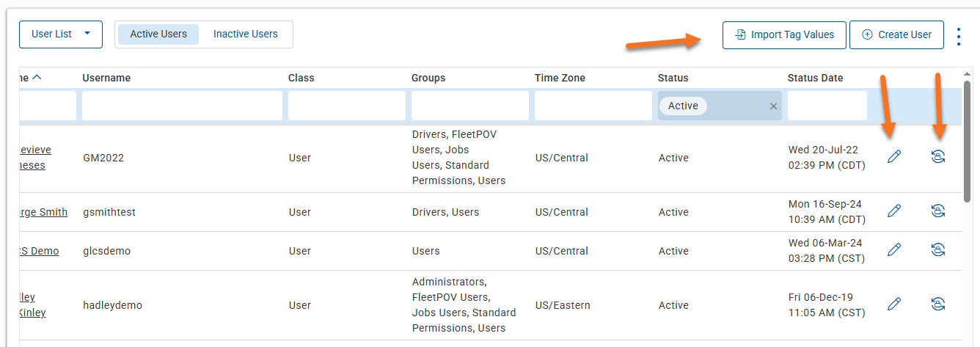Edit user gsmithtest with pencil icon
Image resolution: width=980 pixels, height=347 pixels.
pos(893,211)
